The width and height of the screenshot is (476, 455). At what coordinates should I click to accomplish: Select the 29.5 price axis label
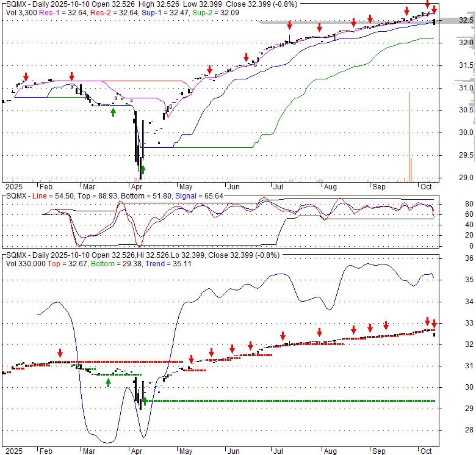coord(466,155)
